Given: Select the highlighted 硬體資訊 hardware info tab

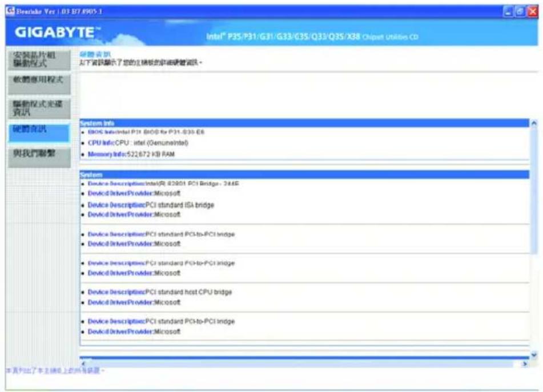Looking at the screenshot, I should (x=39, y=133).
